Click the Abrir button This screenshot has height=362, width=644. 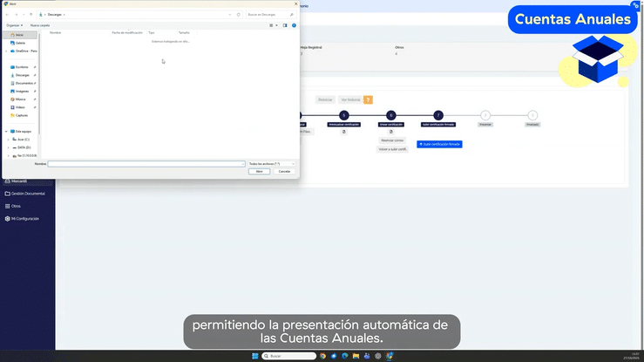(x=259, y=171)
